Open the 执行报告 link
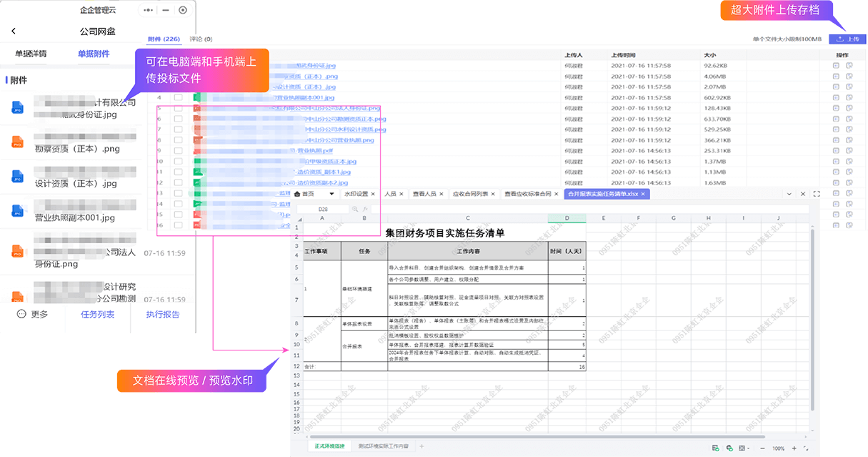Screen dimensions: 868x457 point(163,314)
